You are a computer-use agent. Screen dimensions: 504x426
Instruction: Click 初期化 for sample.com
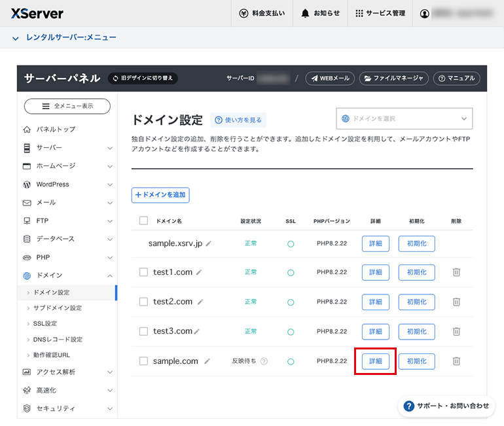pos(416,361)
